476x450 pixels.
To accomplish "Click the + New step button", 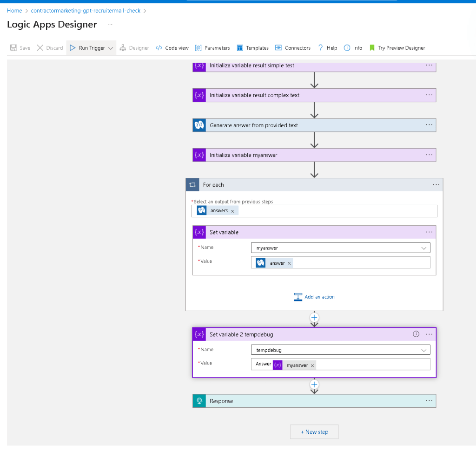I will click(314, 432).
